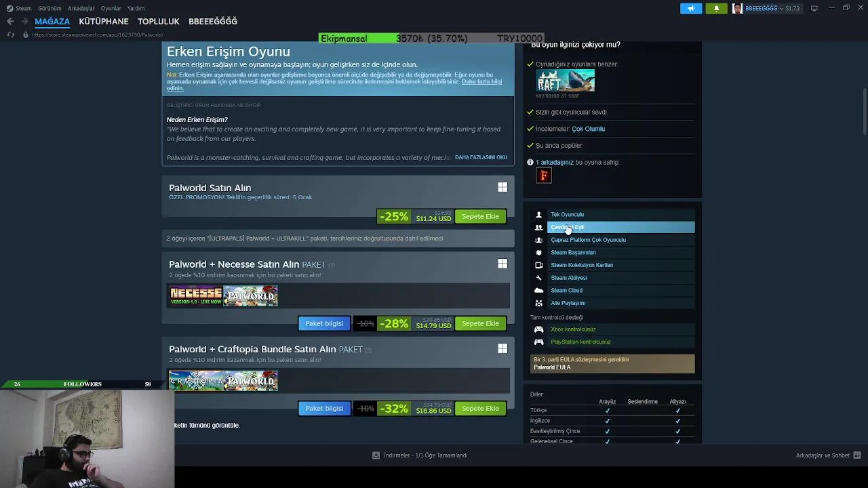Click the Steam Achievements star icon
Viewport: 868px width, 488px height.
point(538,253)
